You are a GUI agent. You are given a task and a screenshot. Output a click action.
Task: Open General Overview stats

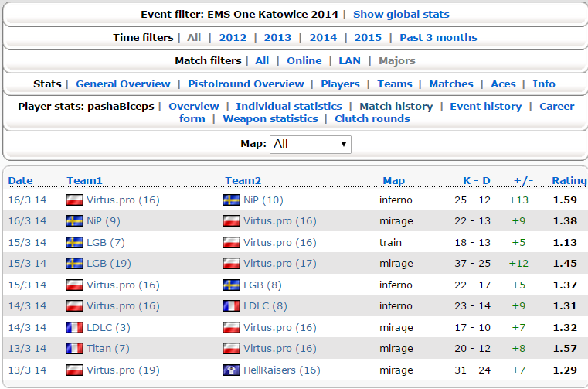(x=123, y=84)
